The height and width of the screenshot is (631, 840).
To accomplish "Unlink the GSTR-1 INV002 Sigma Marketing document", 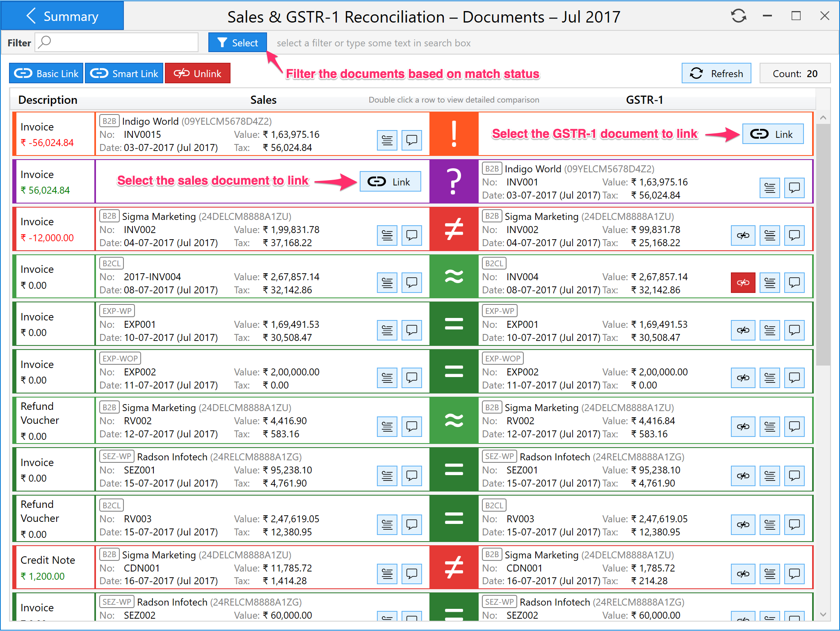I will [x=743, y=235].
